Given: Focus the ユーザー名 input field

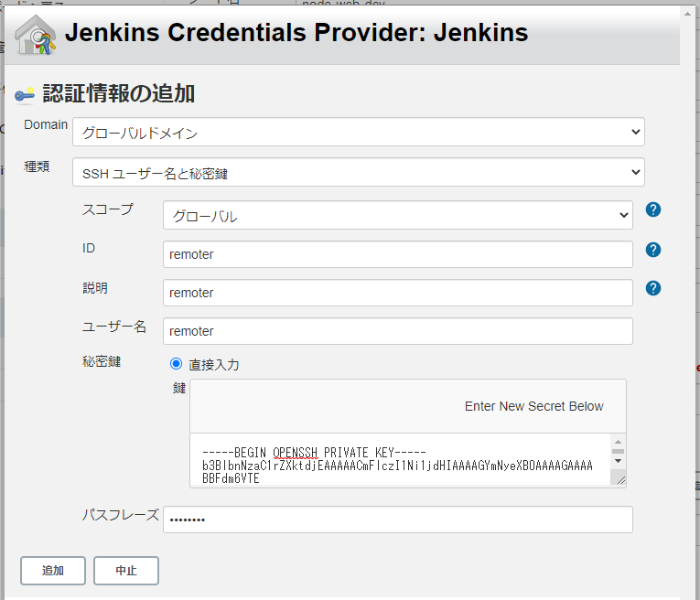Looking at the screenshot, I should (398, 331).
